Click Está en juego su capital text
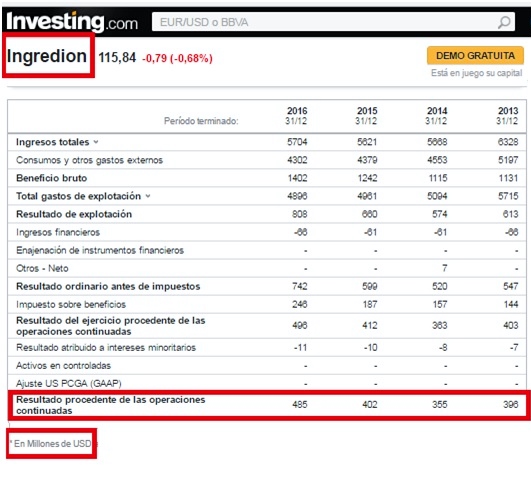 click(x=476, y=73)
